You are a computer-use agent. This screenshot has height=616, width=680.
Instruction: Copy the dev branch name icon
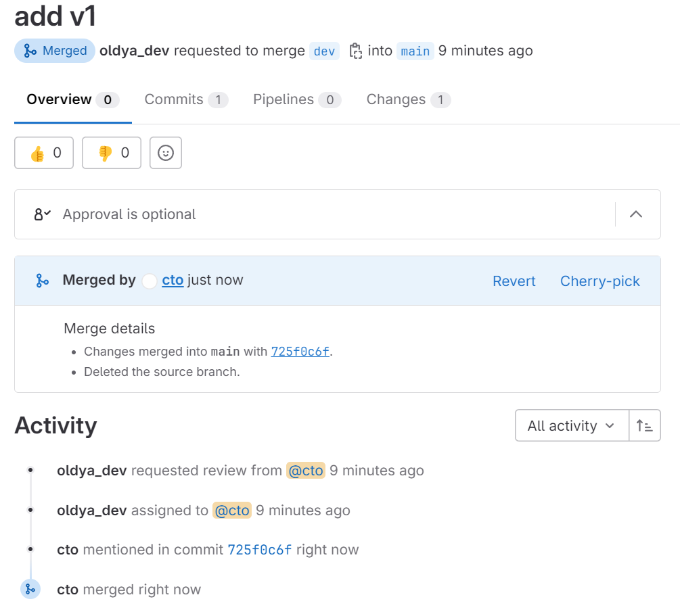click(356, 51)
